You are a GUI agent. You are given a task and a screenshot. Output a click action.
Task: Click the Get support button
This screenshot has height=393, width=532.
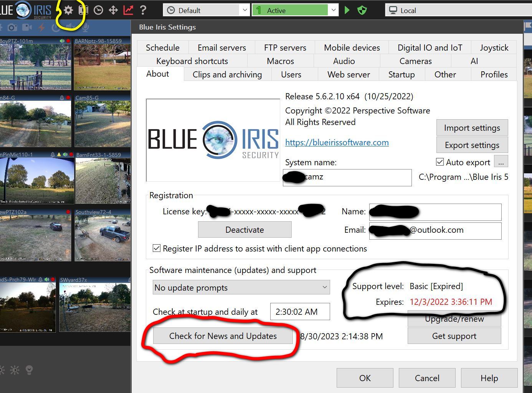point(454,336)
